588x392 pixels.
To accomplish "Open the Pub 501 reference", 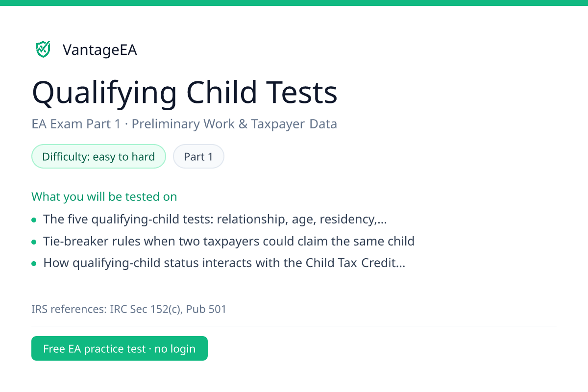I will [206, 309].
